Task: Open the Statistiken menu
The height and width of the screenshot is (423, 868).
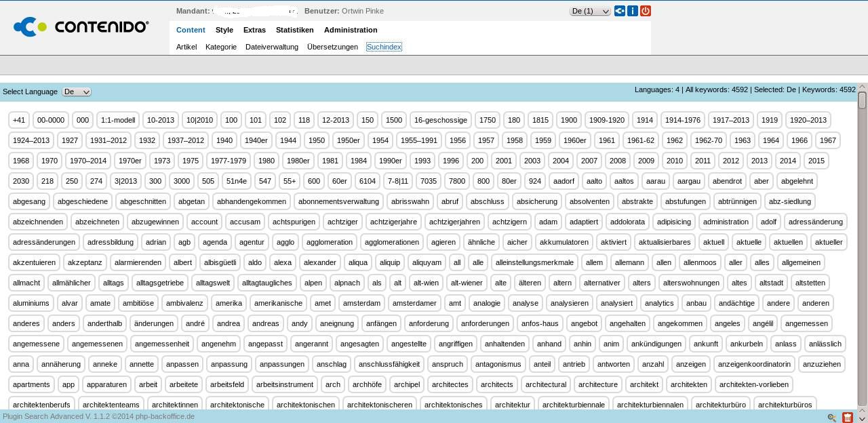Action: (x=294, y=30)
